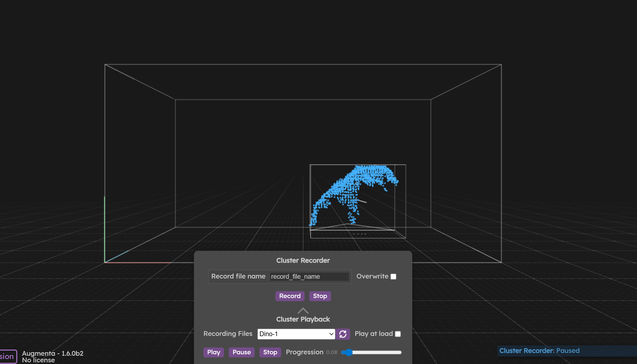Click the Cluster Playback heading
637x364 pixels.
[x=303, y=319]
